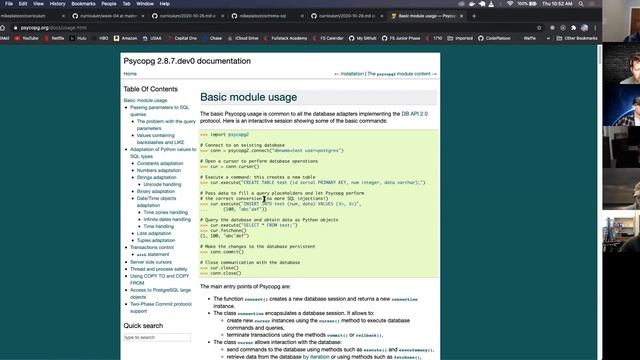Viewport: 640px width, 360px height.
Task: Open Using COPY TO and COPY FROM
Action: [x=160, y=279]
